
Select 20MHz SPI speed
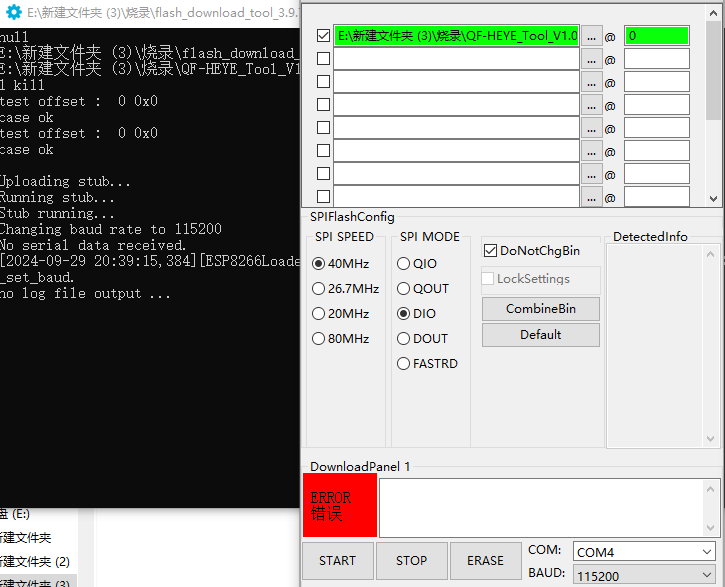[x=341, y=314]
